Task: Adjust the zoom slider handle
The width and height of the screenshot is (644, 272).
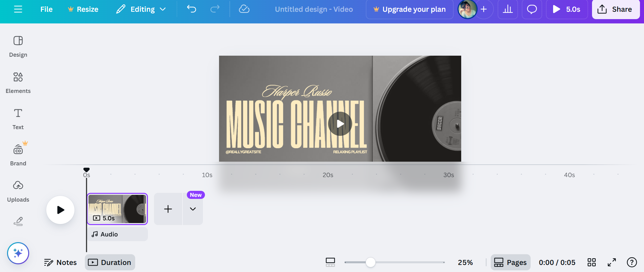Action: point(371,262)
